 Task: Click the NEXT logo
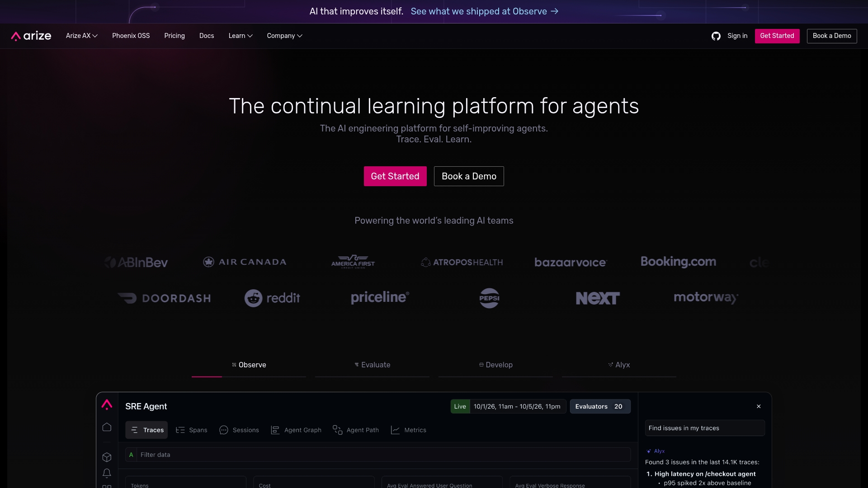click(x=598, y=298)
